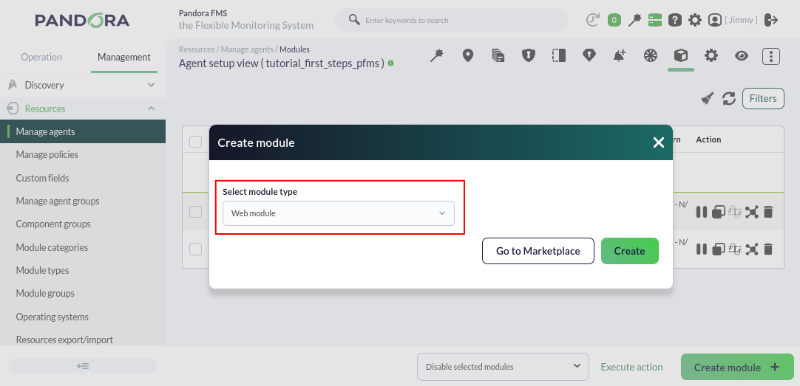Screen dimensions: 800x386
Task: Open the agent wizard wand in agent setup toolbar
Action: (437, 56)
